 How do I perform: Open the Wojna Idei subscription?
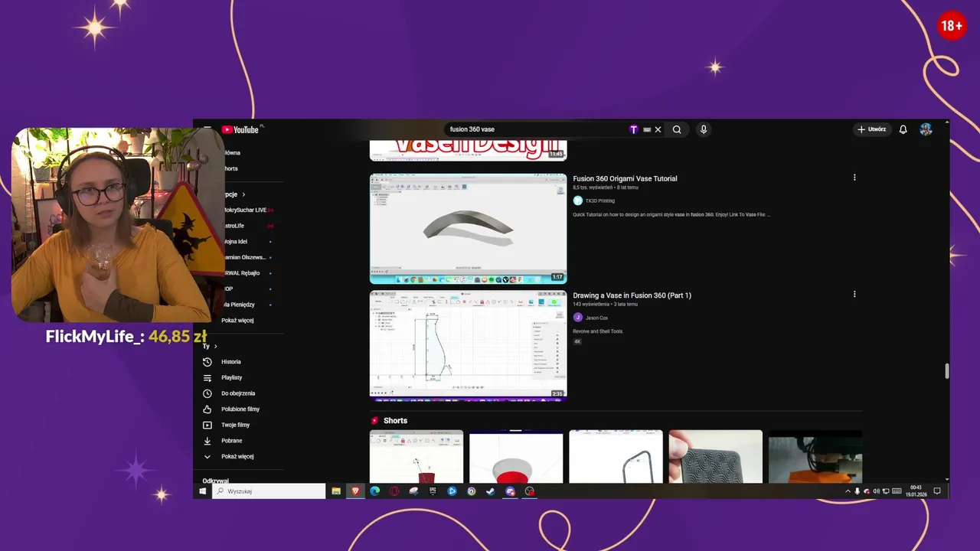tap(235, 242)
